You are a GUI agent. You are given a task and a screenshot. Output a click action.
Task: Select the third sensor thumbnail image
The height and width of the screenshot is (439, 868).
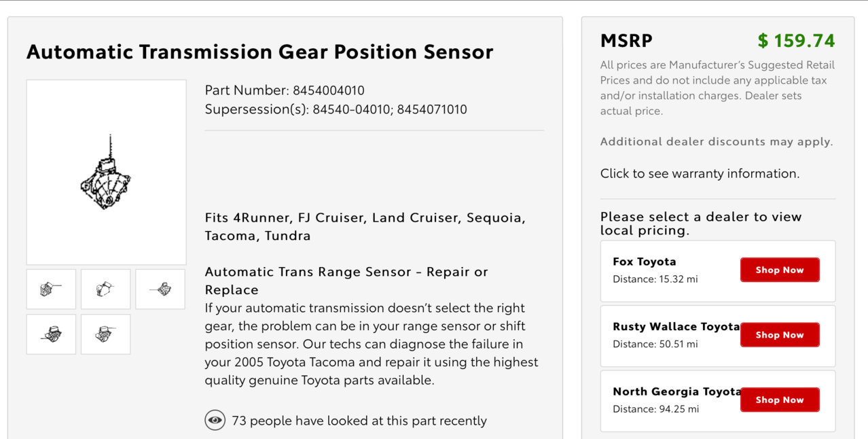click(x=160, y=289)
